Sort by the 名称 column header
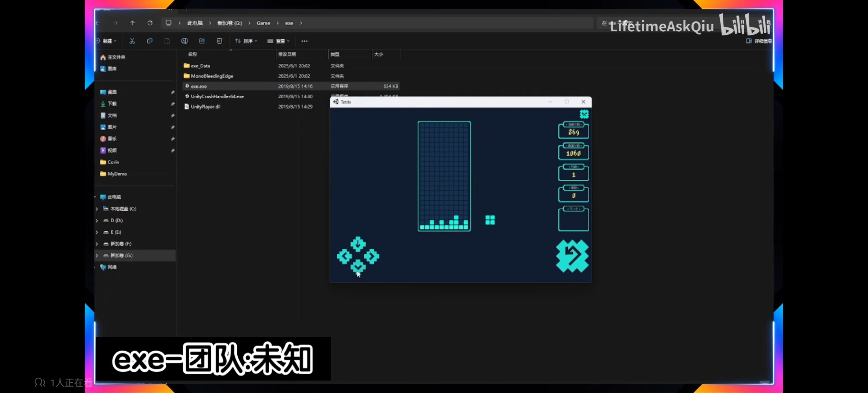Viewport: 868px width, 393px height. (x=192, y=54)
